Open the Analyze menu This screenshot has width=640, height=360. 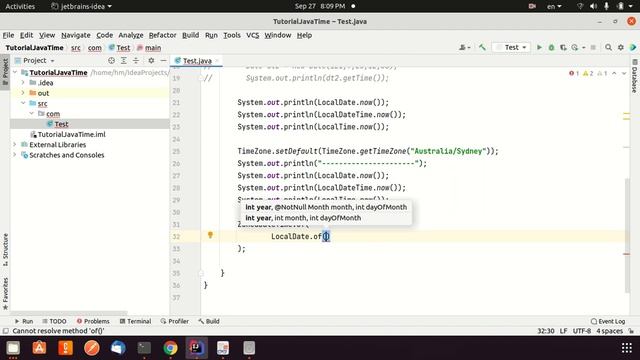[x=131, y=35]
